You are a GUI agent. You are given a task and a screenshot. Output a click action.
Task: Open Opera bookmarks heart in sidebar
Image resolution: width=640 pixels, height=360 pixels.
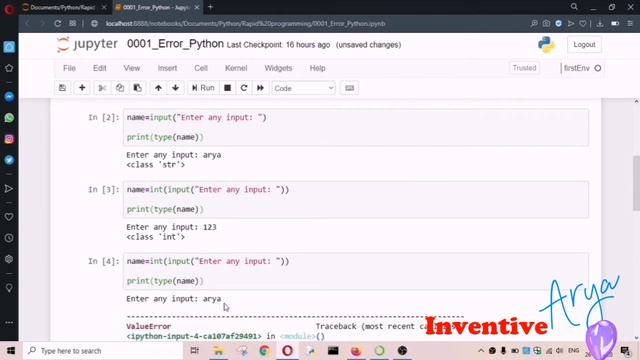tap(9, 217)
